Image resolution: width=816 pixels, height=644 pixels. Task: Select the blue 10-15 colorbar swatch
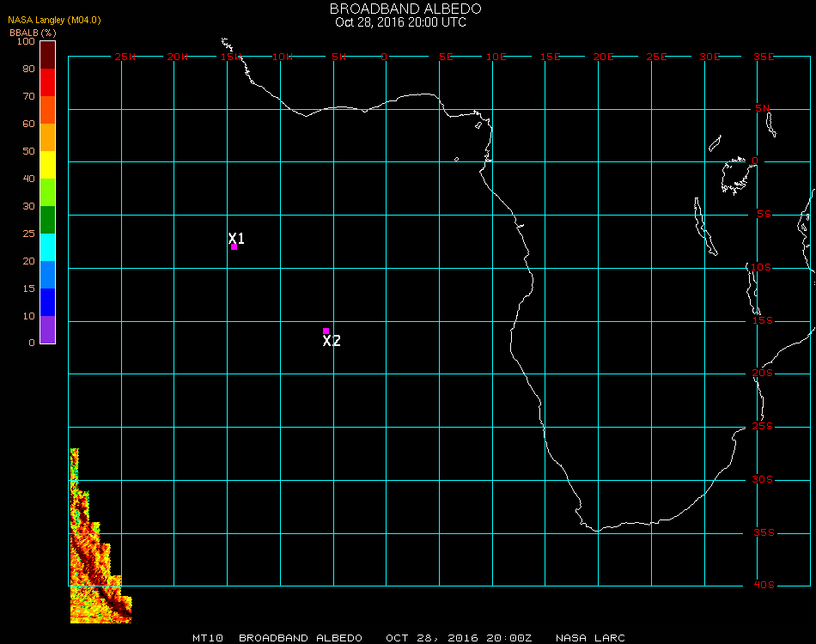point(48,302)
